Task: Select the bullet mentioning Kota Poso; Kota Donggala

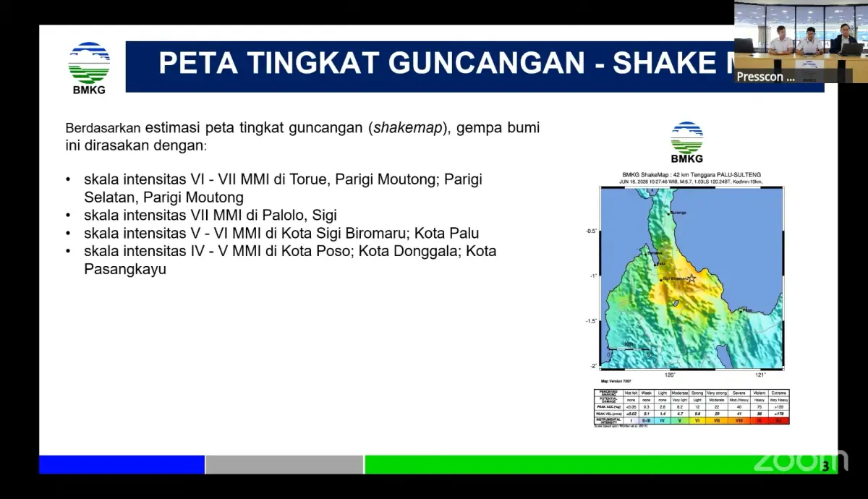Action: point(290,260)
